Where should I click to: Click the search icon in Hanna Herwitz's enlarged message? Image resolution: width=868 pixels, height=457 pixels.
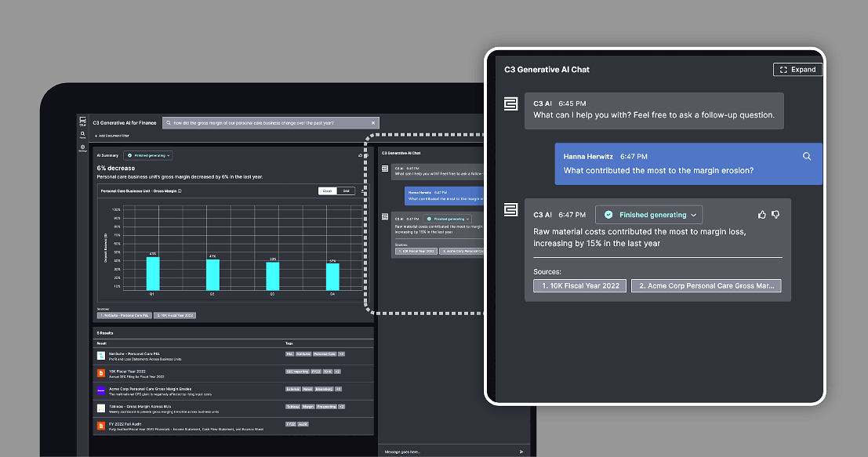(807, 157)
